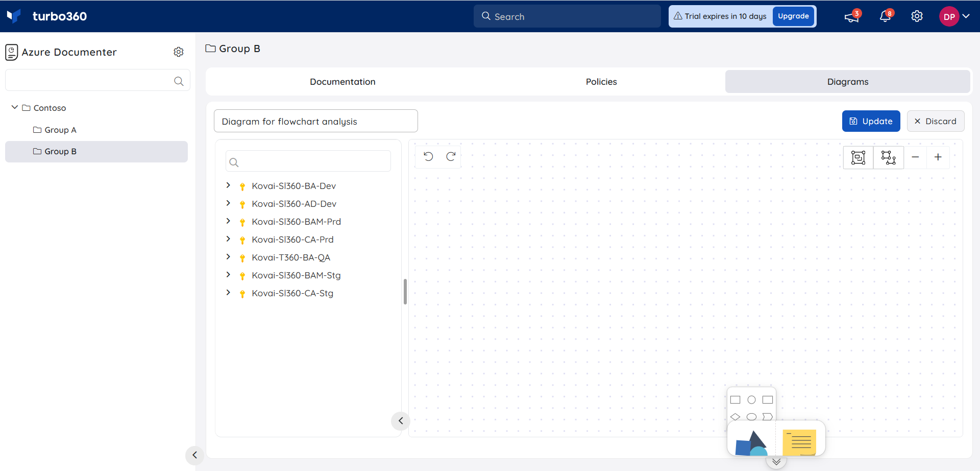
Task: Click the Discard button
Action: (x=936, y=121)
